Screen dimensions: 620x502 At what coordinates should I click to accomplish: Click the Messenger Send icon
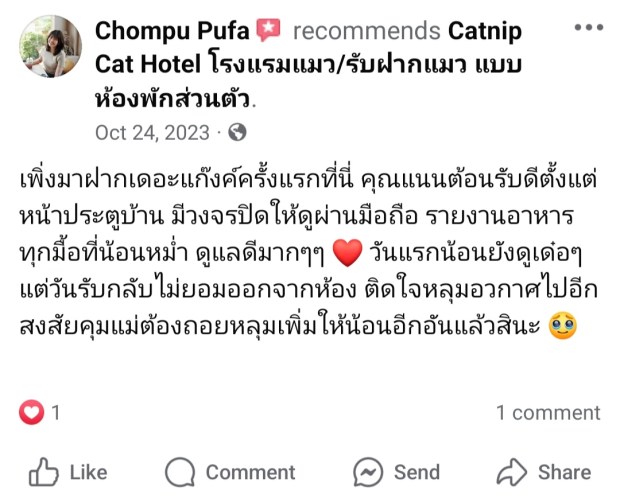[x=369, y=472]
